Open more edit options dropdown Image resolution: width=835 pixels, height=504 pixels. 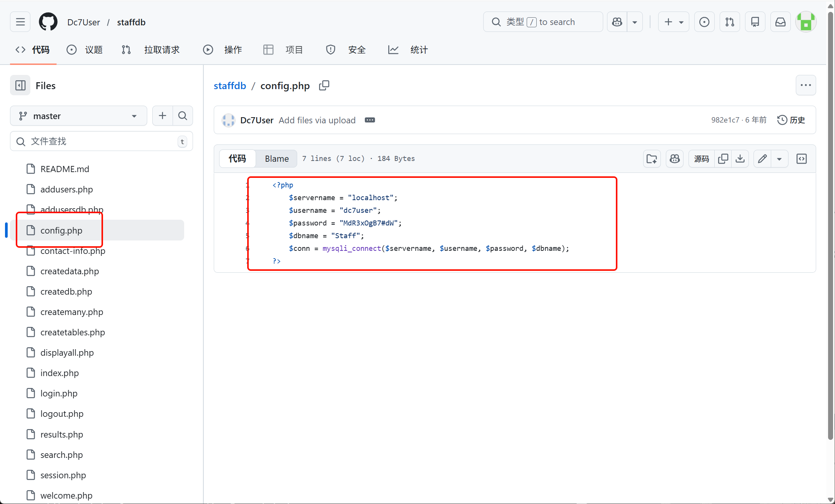coord(779,159)
